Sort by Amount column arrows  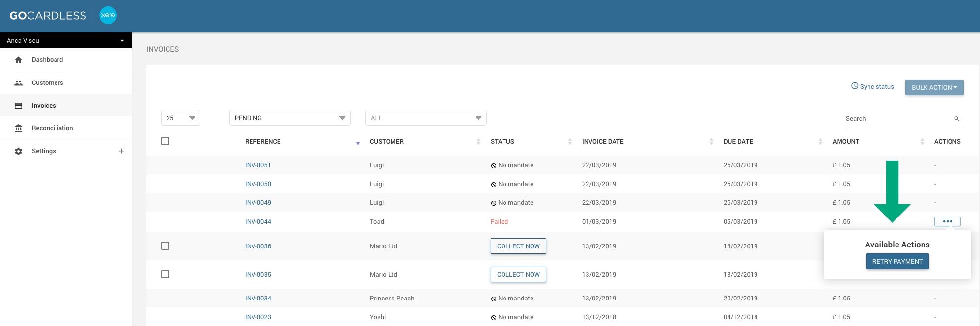(922, 142)
